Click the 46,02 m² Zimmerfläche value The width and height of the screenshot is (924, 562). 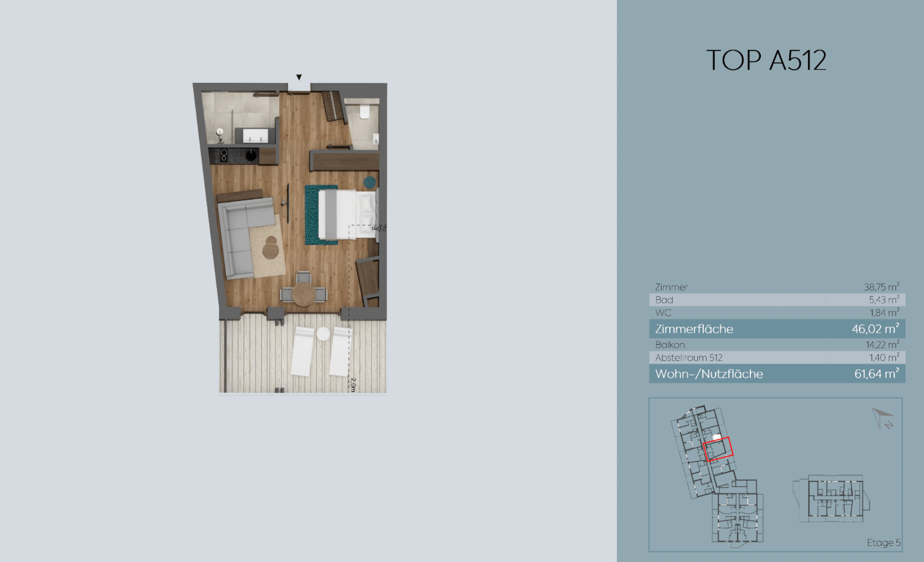click(875, 329)
